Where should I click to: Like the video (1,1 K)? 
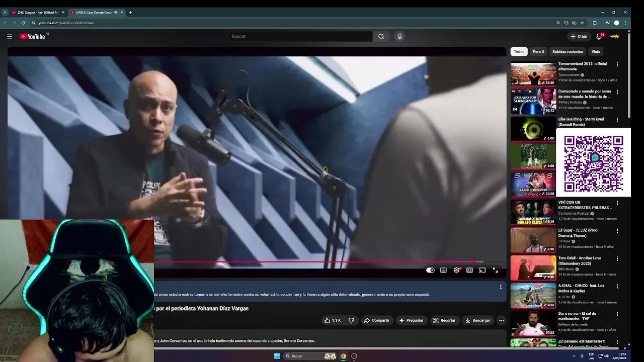tap(333, 320)
